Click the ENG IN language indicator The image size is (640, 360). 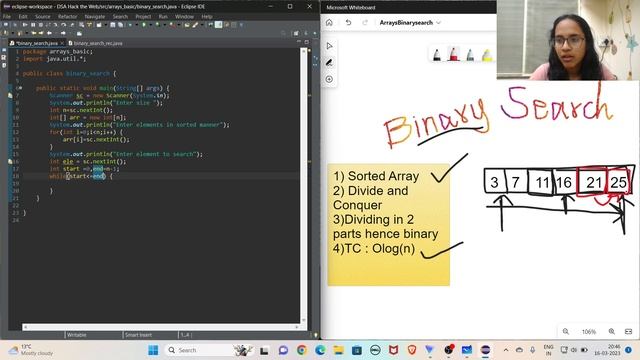(x=549, y=350)
